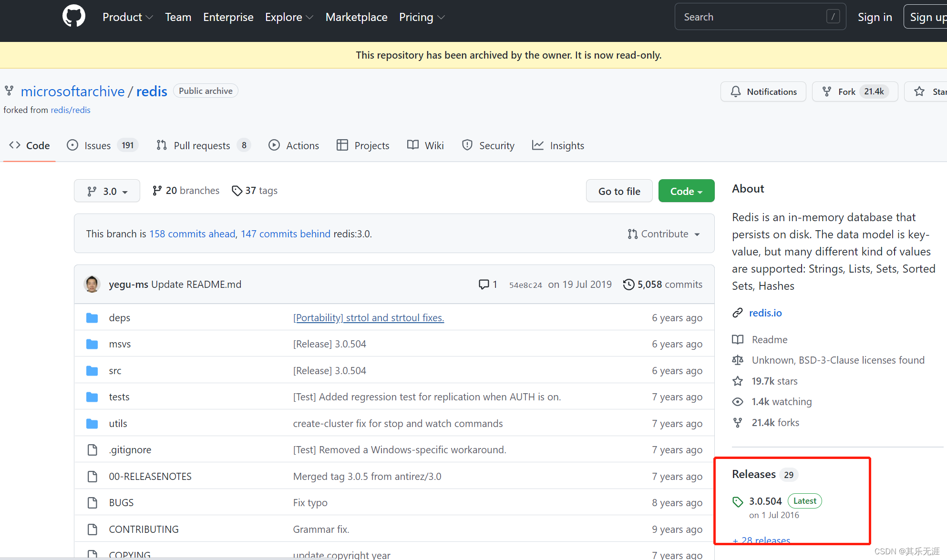The height and width of the screenshot is (560, 947).
Task: Click the 158 commits ahead link
Action: tap(192, 234)
